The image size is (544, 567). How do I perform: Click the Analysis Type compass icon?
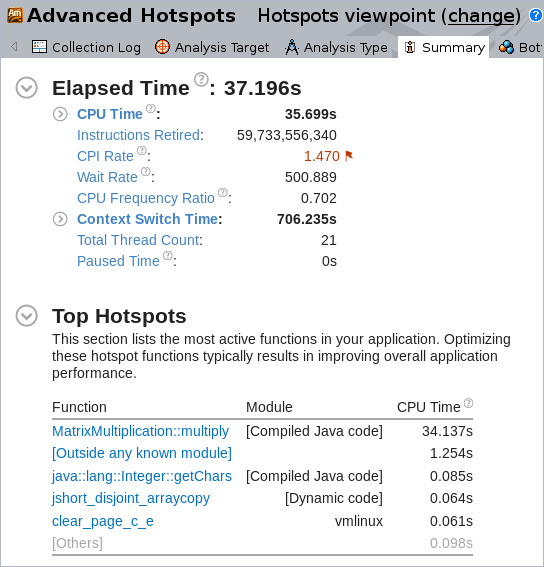pyautogui.click(x=292, y=47)
